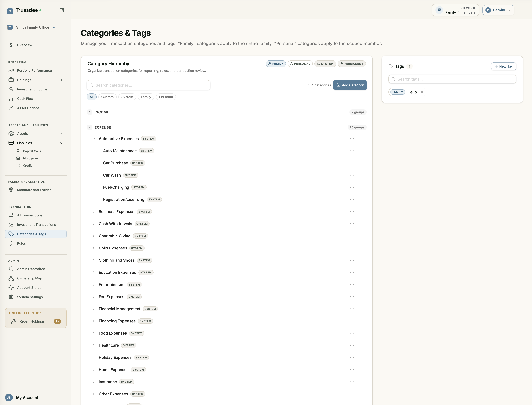Open options menu for Auto Maintenance
532x405 pixels.
coord(352,151)
